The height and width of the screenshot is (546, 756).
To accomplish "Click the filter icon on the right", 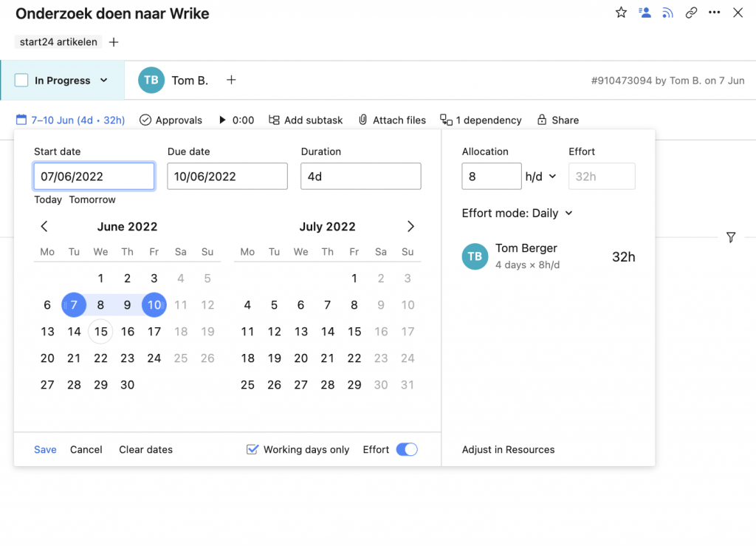I will 731,237.
